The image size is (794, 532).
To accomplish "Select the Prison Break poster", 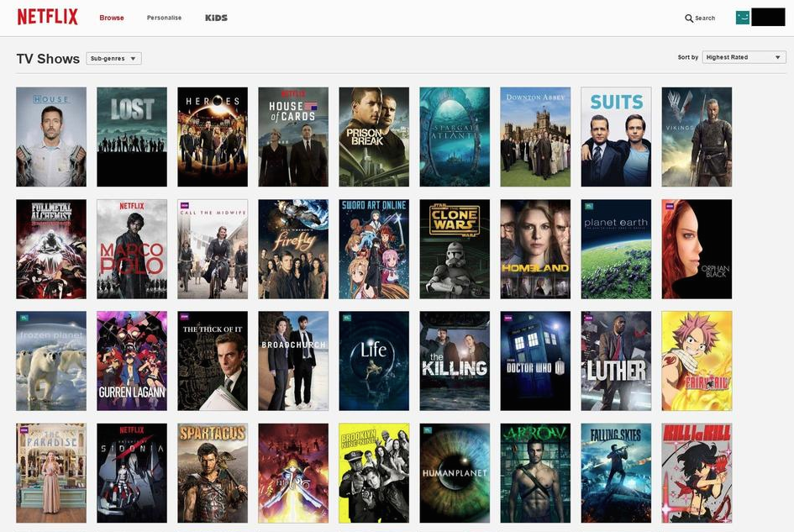I will [374, 137].
